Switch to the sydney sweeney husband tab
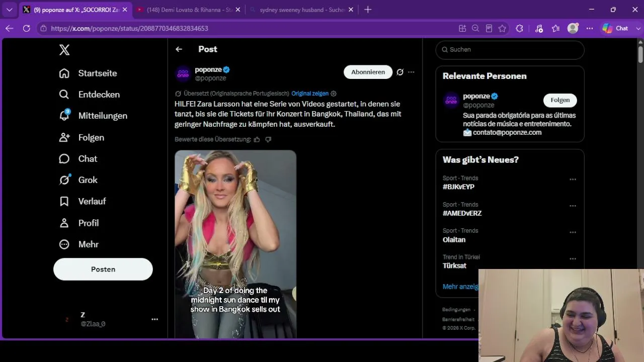The height and width of the screenshot is (362, 644). click(x=302, y=10)
